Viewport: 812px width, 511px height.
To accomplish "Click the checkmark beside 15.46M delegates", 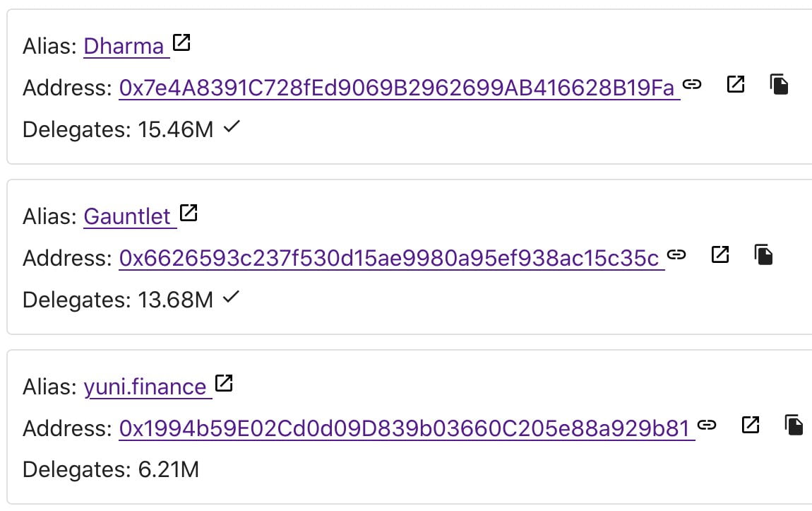I will point(231,128).
